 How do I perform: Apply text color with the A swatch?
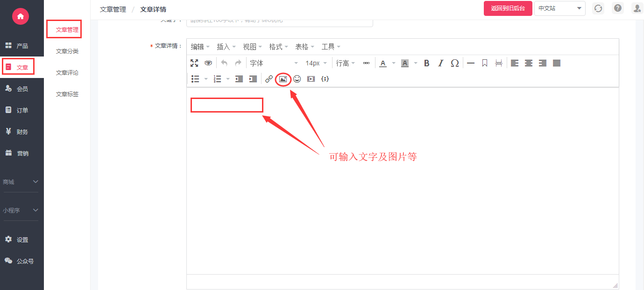point(383,63)
